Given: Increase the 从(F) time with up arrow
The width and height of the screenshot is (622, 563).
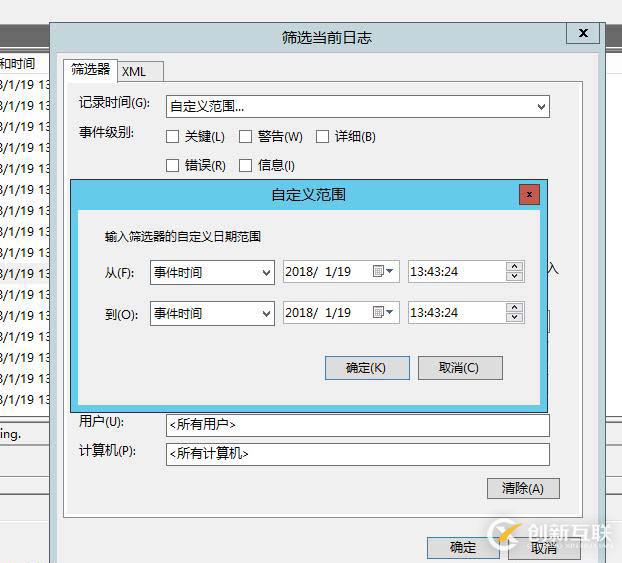Looking at the screenshot, I should pyautogui.click(x=514, y=267).
